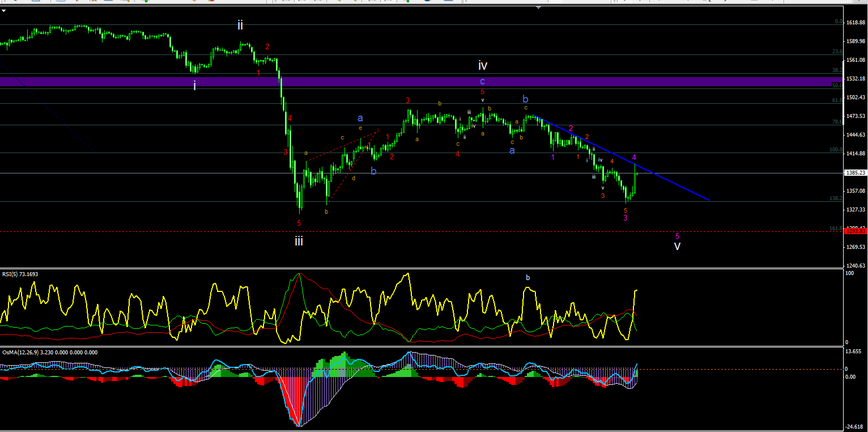Select the magenta '4' label above the trendline
The image size is (868, 432).
(x=634, y=157)
